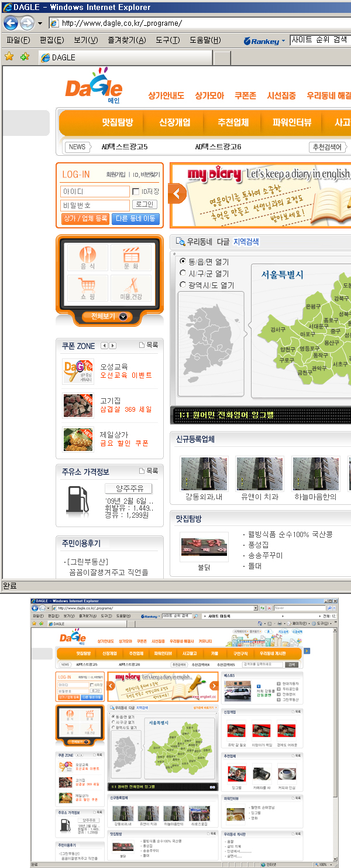Image resolution: width=351 pixels, height=868 pixels.
Task: Click 다른 동네 이동 button in enlarged screenshot
Action: click(x=135, y=218)
